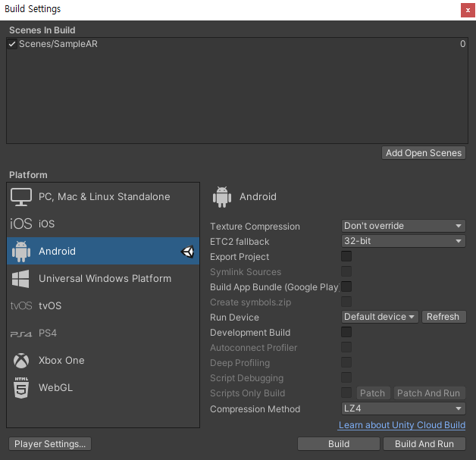Click the HTML5 WebGL icon
This screenshot has width=476, height=460.
[21, 387]
